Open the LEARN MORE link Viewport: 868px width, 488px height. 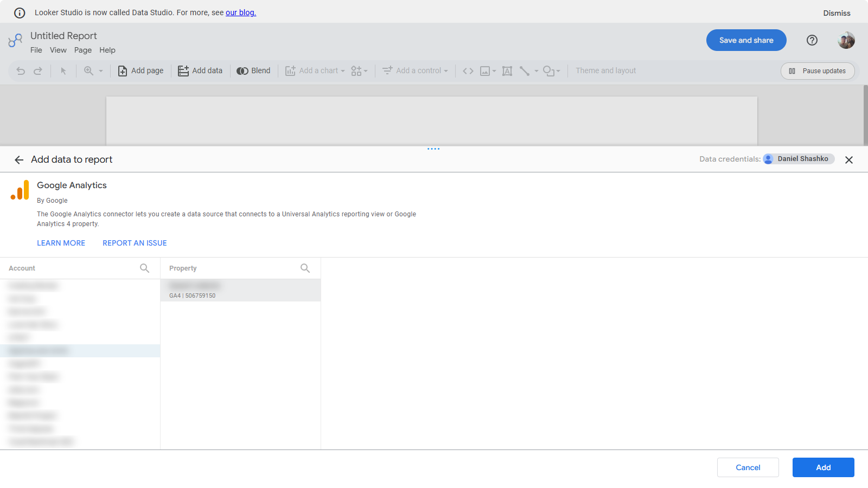tap(61, 243)
